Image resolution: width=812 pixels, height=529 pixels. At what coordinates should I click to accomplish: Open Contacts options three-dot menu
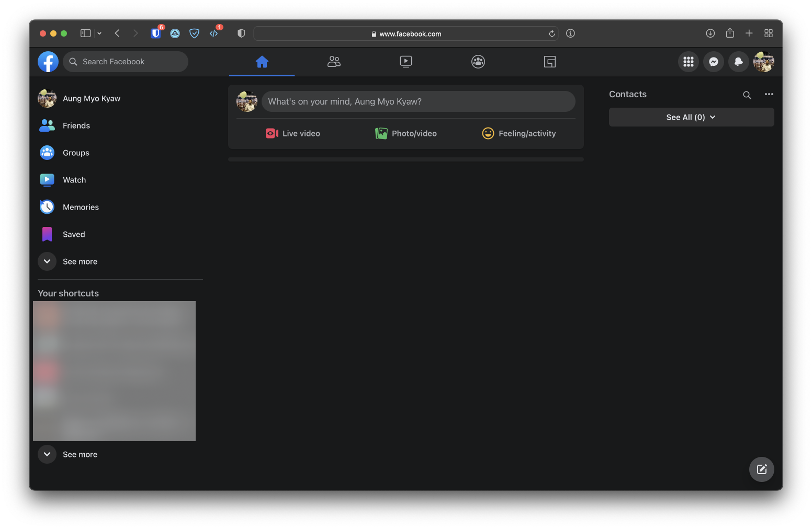pyautogui.click(x=769, y=94)
